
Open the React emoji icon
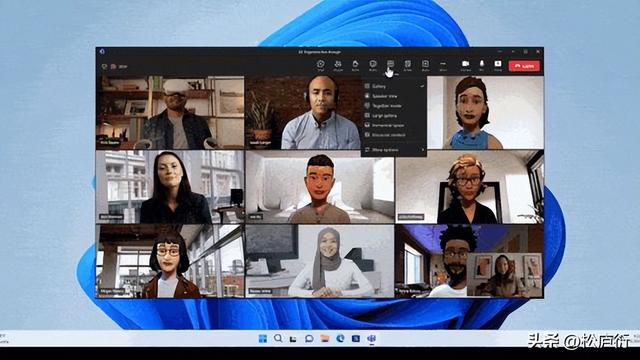pos(373,64)
